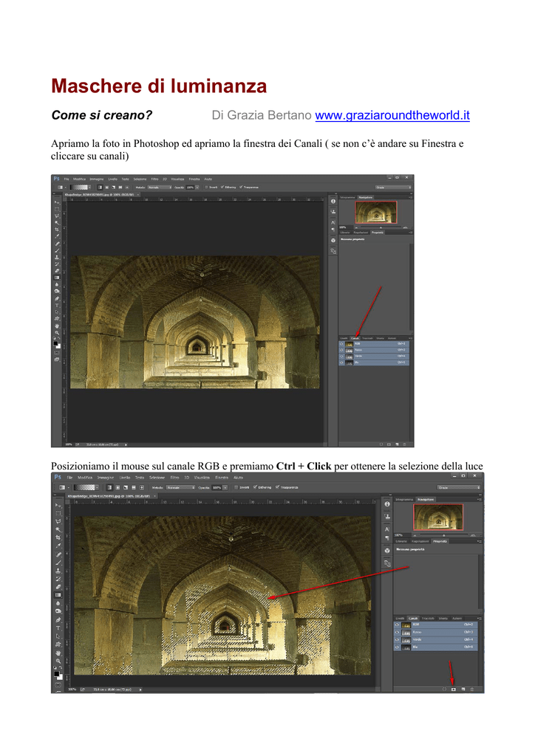Select the Brush tool in lower screenshot
The height and width of the screenshot is (756, 535).
[58, 563]
